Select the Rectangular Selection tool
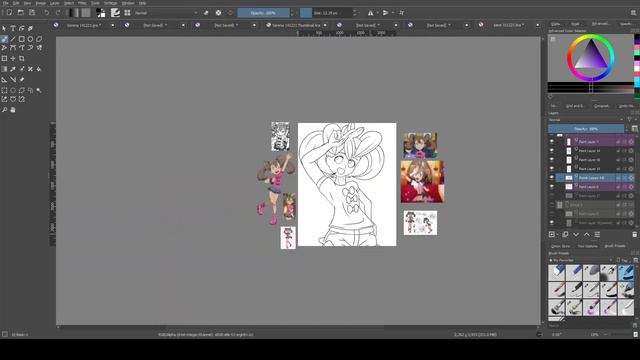Screen dimensions: 640x360 pos(4,90)
